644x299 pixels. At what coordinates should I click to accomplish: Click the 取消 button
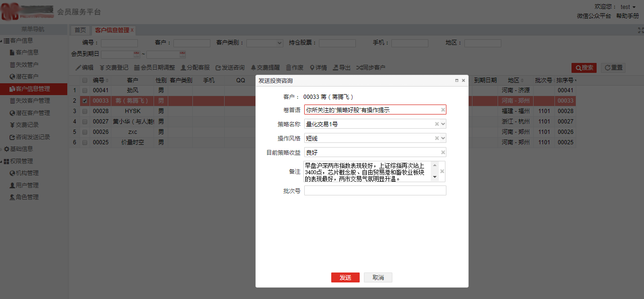tap(378, 278)
